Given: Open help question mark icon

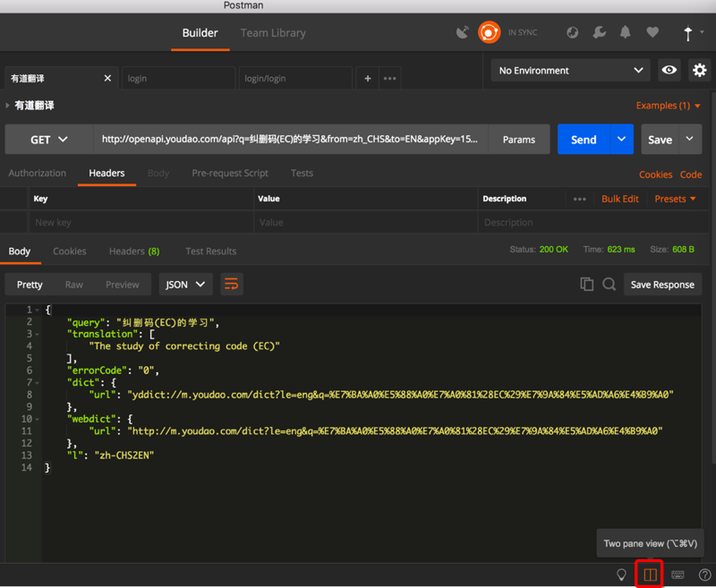Looking at the screenshot, I should [x=704, y=575].
